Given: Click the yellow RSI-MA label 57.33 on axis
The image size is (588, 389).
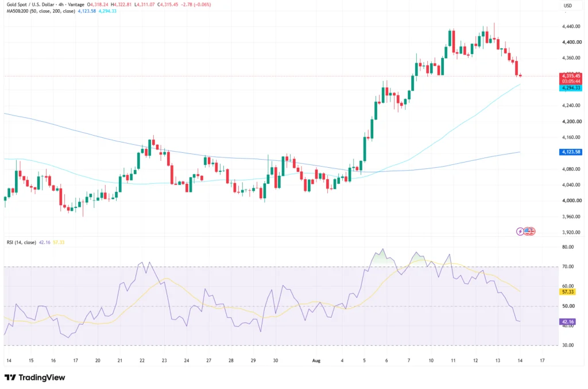Looking at the screenshot, I should pos(568,291).
